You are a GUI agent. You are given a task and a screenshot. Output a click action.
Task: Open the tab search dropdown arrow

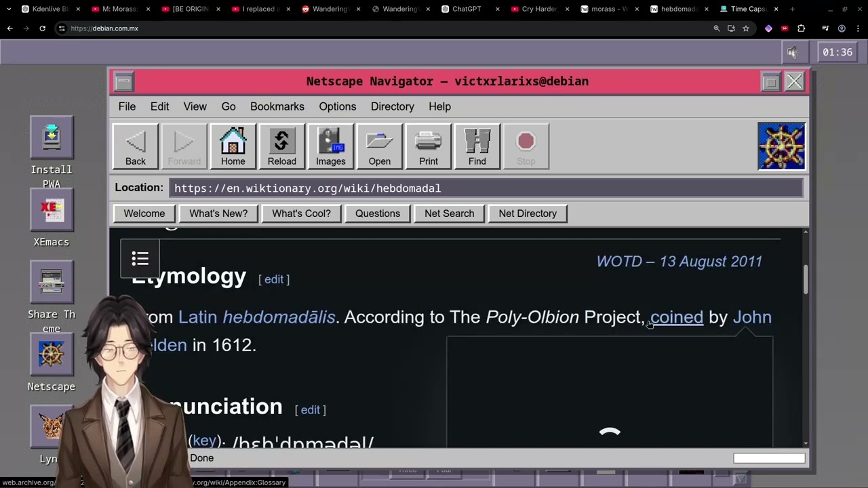click(x=9, y=9)
